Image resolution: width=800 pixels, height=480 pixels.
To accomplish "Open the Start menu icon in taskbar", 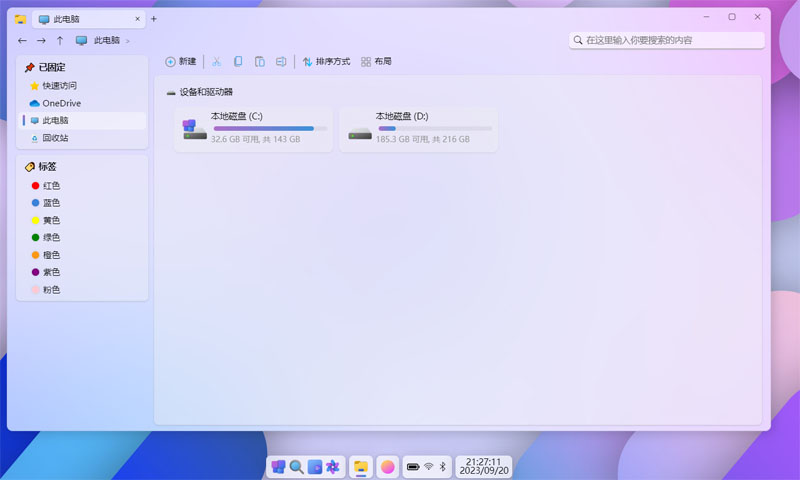I will click(278, 467).
